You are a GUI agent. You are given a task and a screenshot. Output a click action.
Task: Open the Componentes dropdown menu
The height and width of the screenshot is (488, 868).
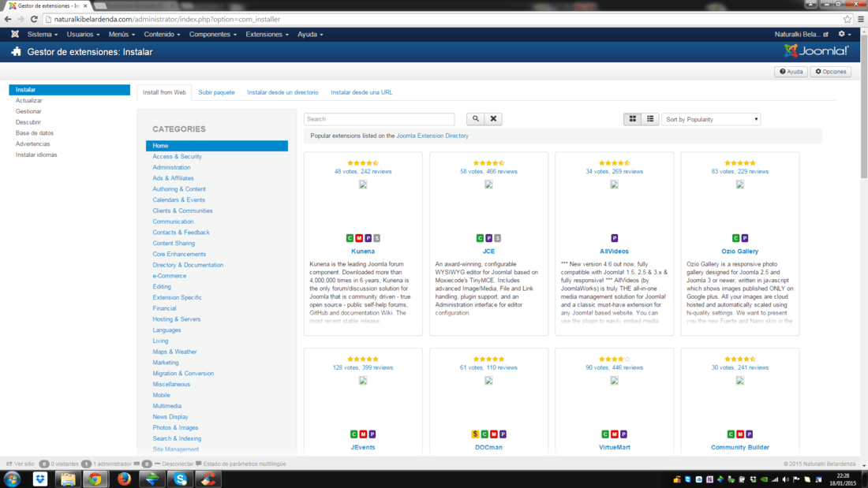tap(212, 35)
